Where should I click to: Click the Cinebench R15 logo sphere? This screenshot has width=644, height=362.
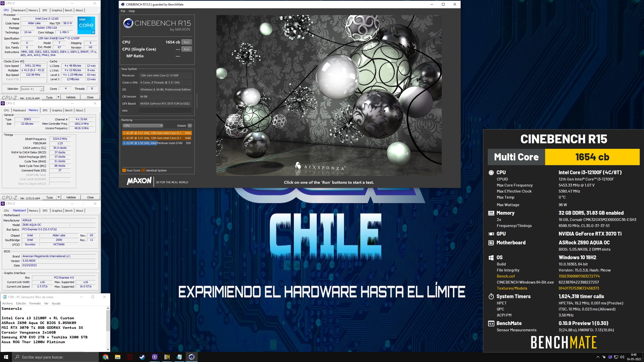point(128,23)
